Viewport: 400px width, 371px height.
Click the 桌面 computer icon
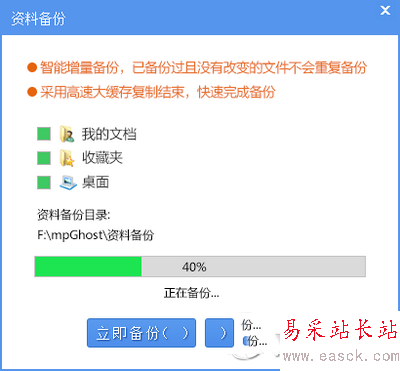[68, 182]
